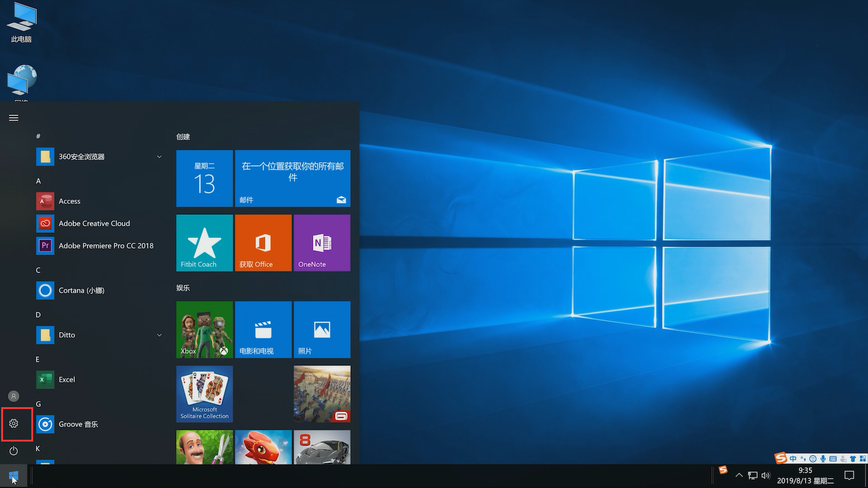
Task: Open the Action Center notification icon
Action: pyautogui.click(x=849, y=475)
